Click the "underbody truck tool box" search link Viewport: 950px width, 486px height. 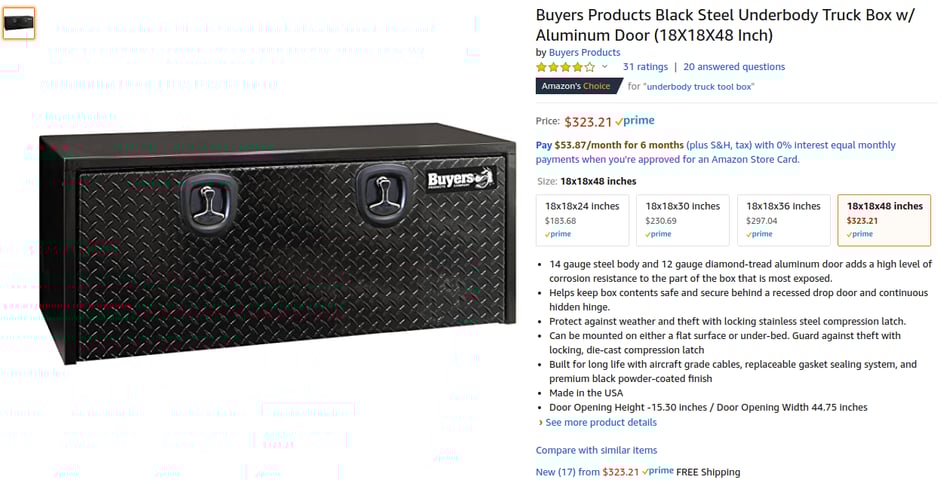point(699,87)
